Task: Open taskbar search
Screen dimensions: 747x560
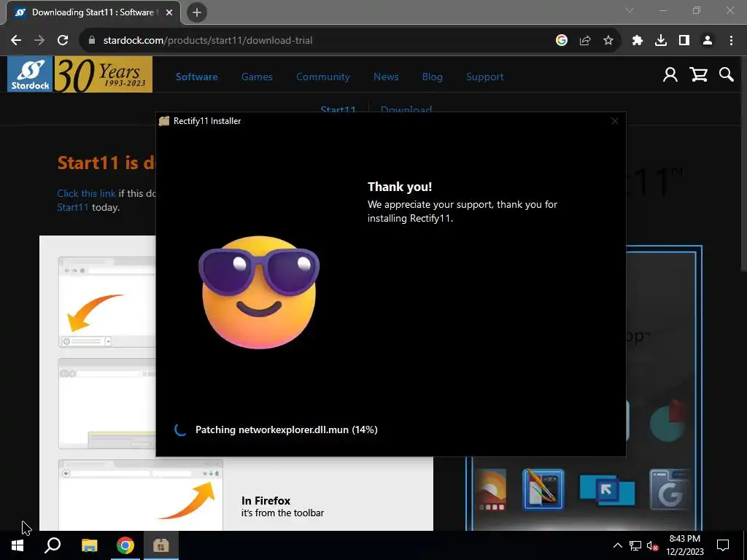Action: click(53, 545)
